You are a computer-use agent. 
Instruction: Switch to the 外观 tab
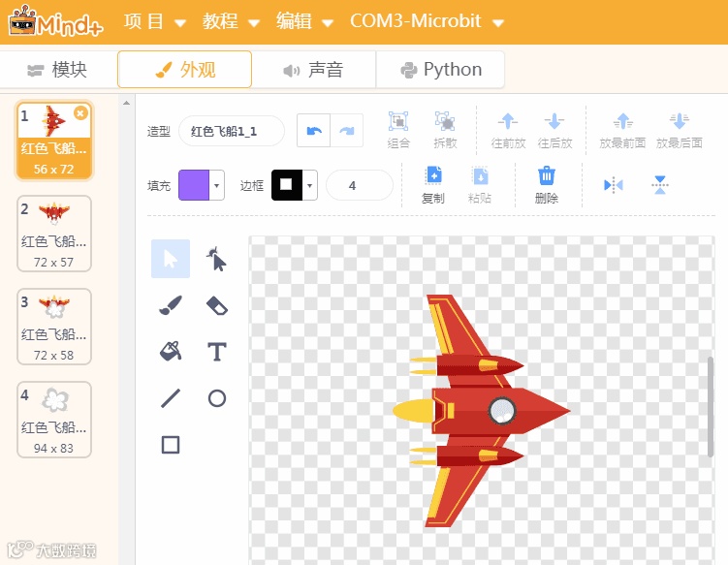[185, 70]
